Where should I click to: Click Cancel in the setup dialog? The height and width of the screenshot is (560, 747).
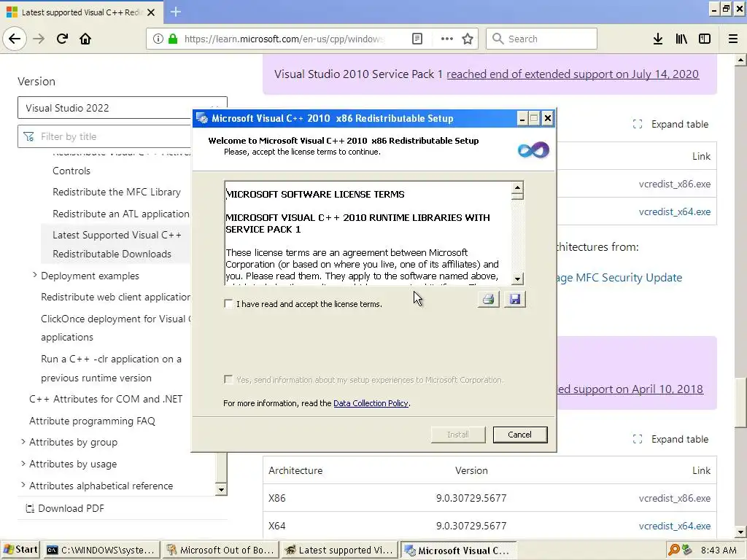click(519, 435)
